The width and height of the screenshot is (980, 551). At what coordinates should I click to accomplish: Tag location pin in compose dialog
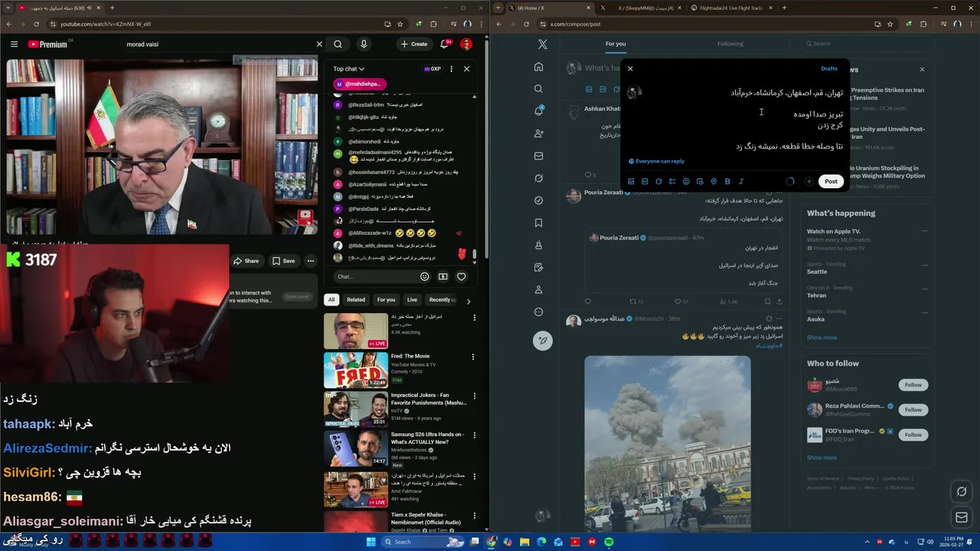point(714,181)
